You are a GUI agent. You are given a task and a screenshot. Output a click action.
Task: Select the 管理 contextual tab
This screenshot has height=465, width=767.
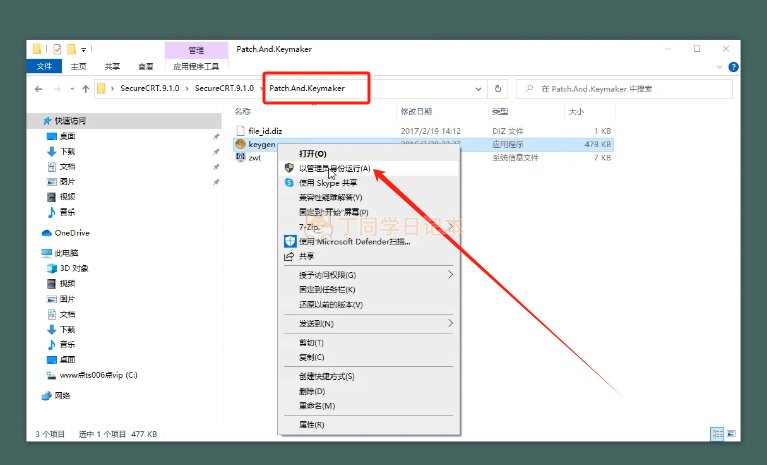(196, 50)
